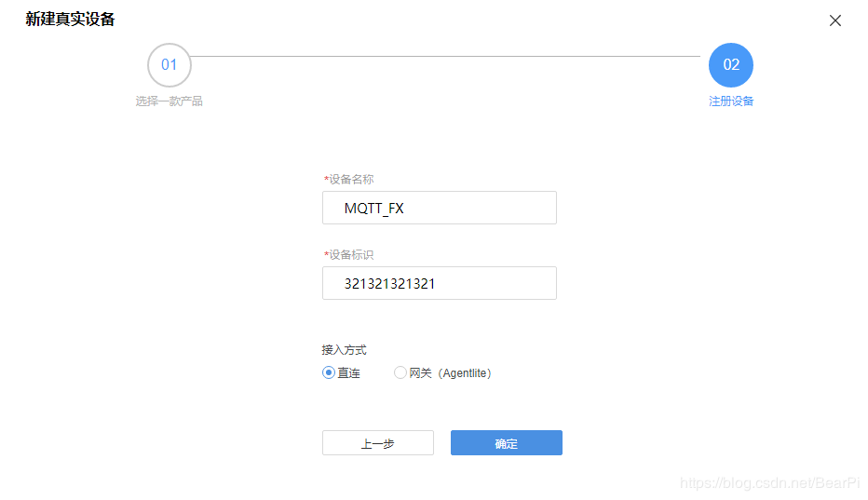This screenshot has width=868, height=500.
Task: Confirm with the 确定 button
Action: click(506, 443)
